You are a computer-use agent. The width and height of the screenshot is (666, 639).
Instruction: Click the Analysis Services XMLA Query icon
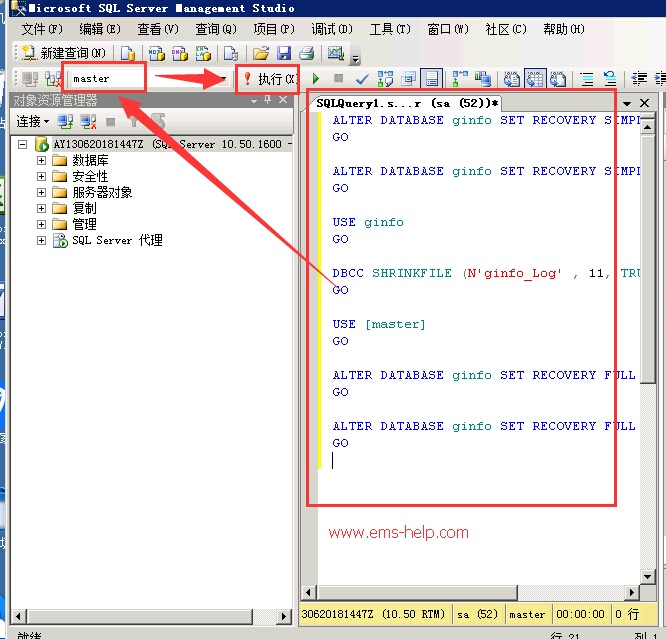coord(203,54)
